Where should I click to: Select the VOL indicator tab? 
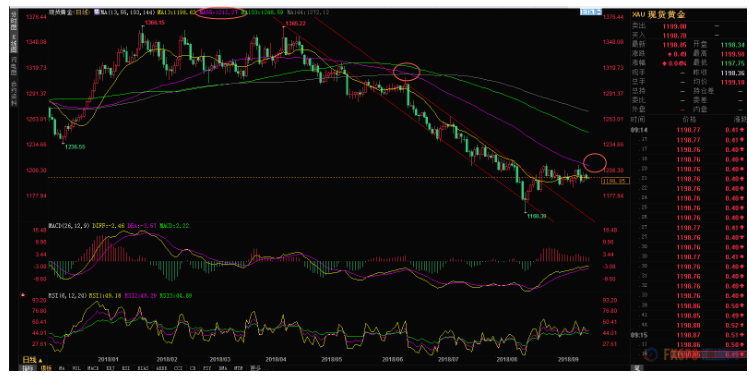76,368
